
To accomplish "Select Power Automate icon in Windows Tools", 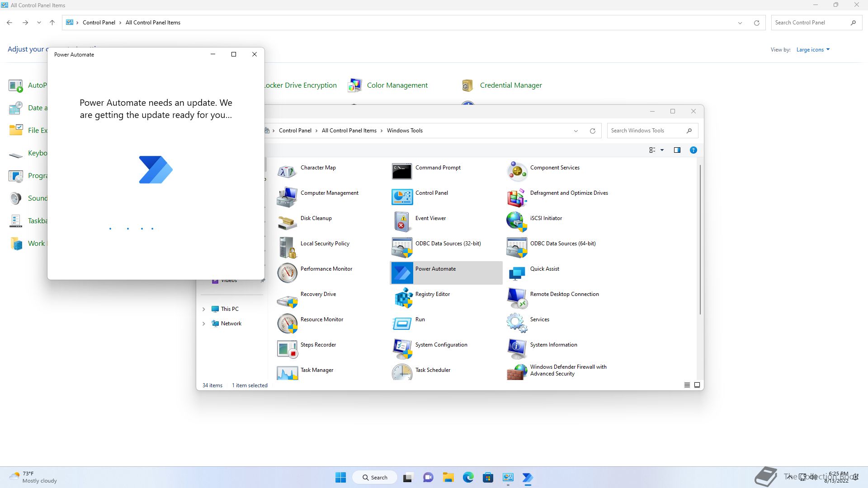I will point(402,272).
